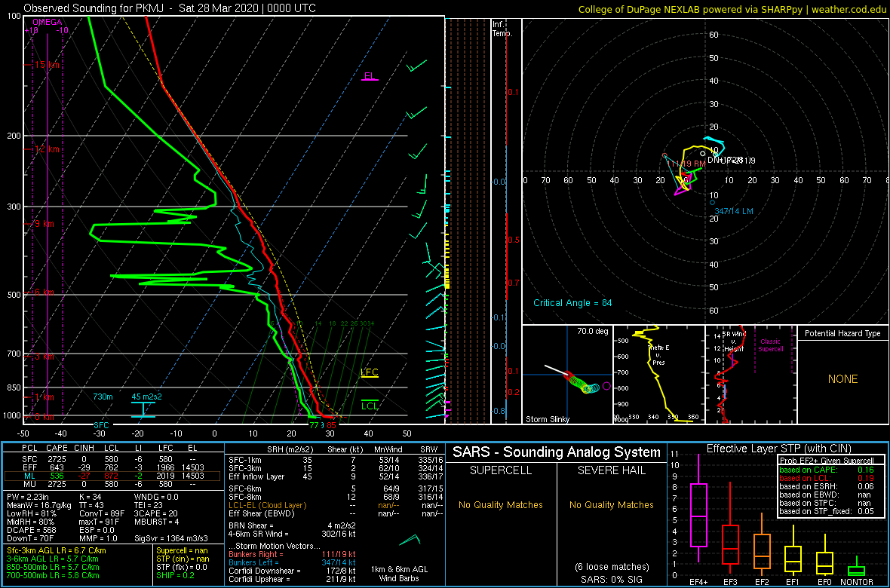The height and width of the screenshot is (588, 890).
Task: Click the "weather.cod.edu" credit text
Action: pyautogui.click(x=849, y=9)
